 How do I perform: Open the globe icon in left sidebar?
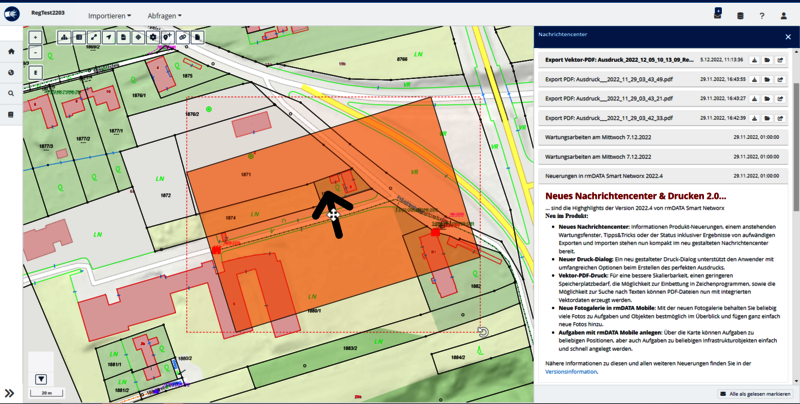pos(11,72)
